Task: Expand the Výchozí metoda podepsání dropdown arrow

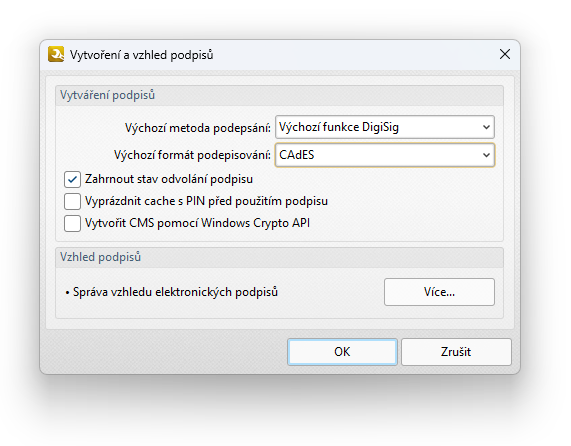Action: (x=486, y=127)
